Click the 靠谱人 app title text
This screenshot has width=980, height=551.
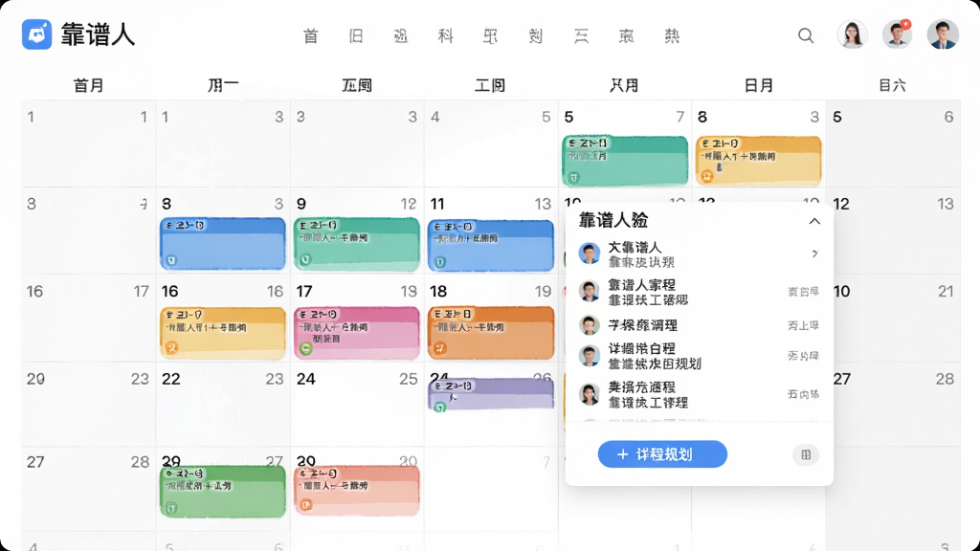tap(98, 34)
